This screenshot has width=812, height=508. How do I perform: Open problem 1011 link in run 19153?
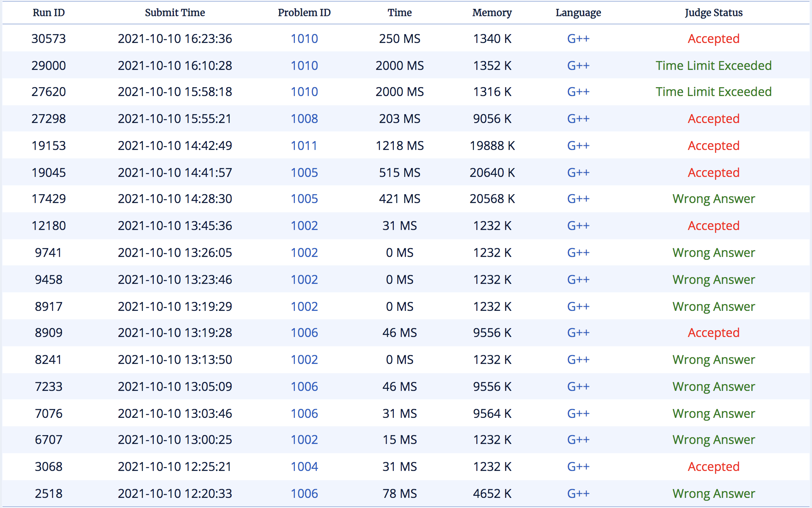pos(304,146)
